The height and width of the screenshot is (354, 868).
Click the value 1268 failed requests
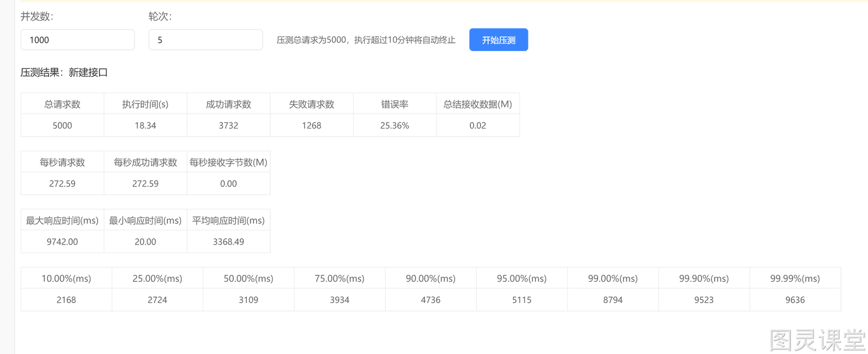(x=311, y=125)
